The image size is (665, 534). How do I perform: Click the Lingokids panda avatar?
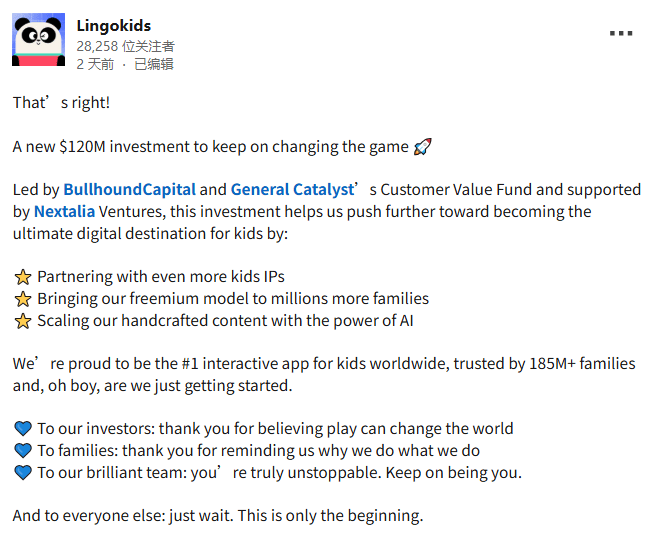(x=39, y=40)
